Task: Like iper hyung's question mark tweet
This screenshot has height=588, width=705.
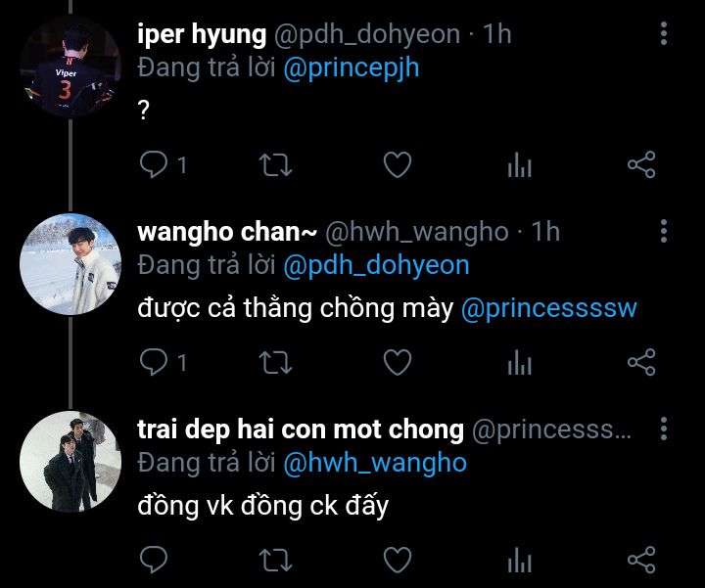Action: 398,164
